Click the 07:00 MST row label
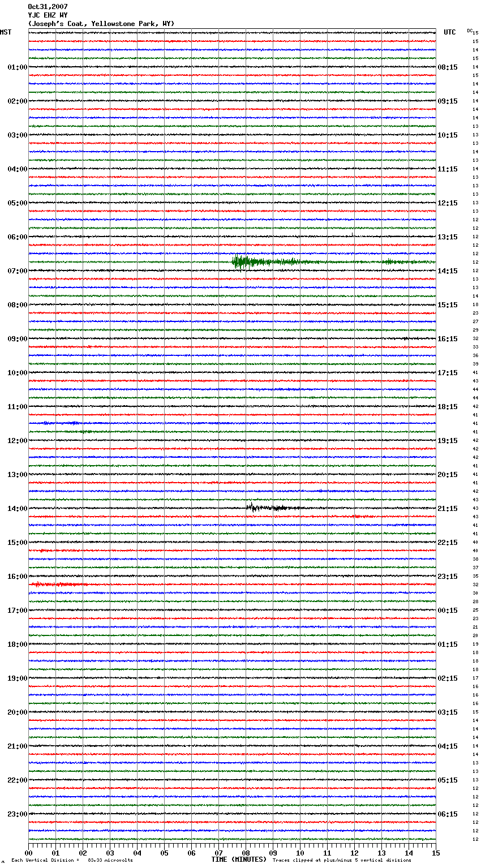 tap(18, 271)
